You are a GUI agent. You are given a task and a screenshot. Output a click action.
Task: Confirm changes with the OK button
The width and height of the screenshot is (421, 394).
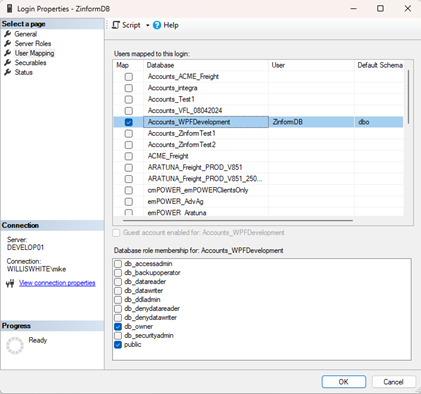pyautogui.click(x=344, y=382)
